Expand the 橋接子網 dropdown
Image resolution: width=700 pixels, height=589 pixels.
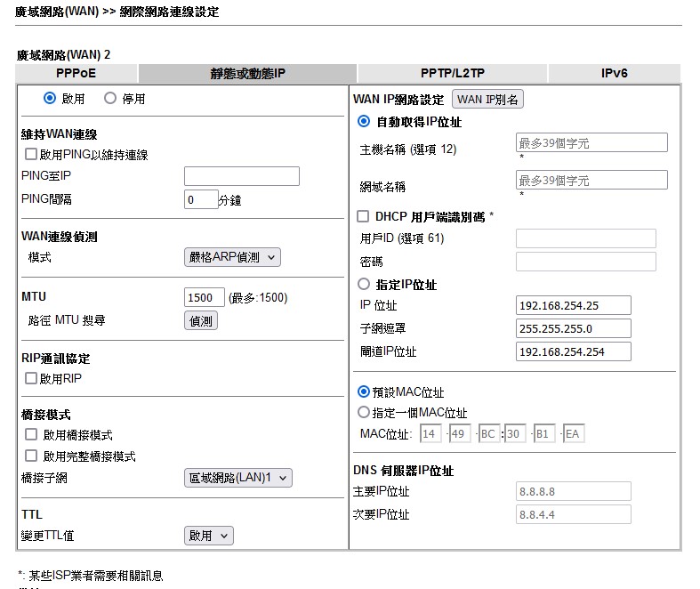pyautogui.click(x=237, y=478)
